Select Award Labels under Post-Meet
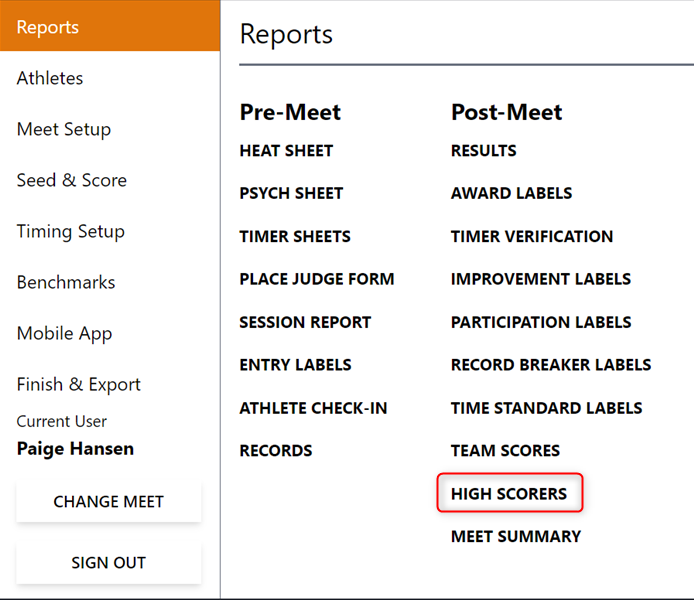694x600 pixels. pos(512,193)
